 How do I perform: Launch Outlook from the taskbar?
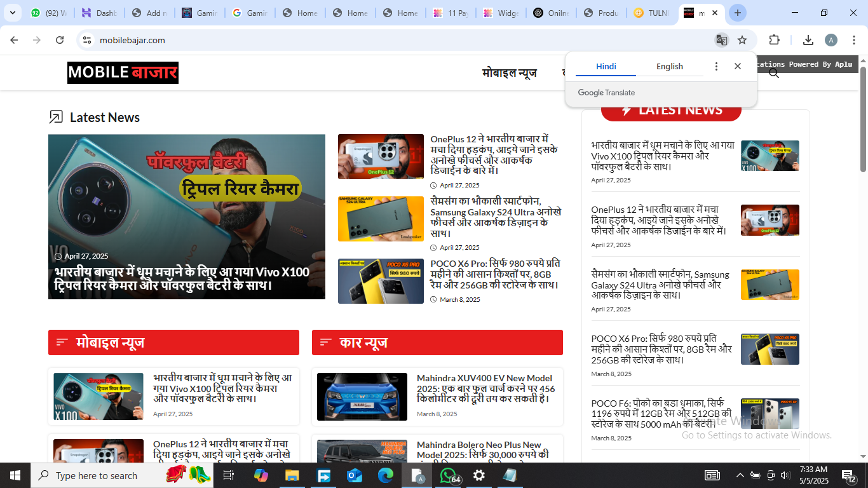355,475
